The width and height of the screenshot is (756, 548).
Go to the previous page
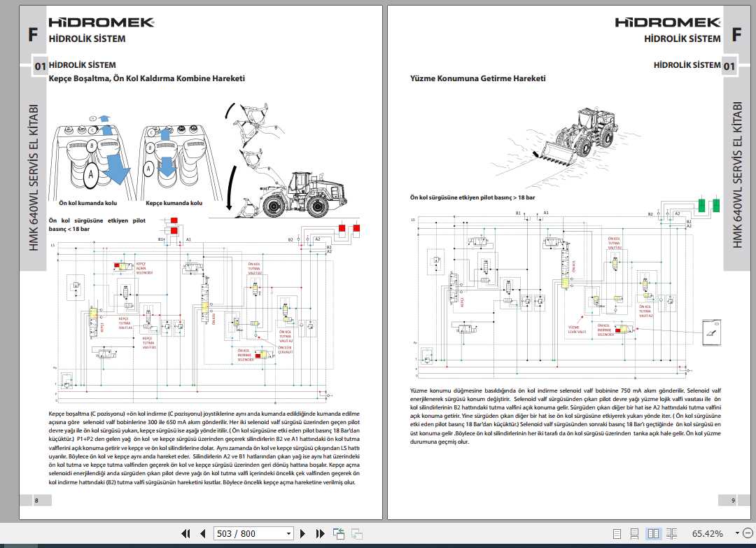201,533
